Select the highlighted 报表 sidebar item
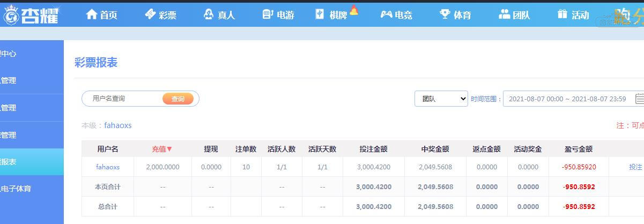 coord(32,162)
